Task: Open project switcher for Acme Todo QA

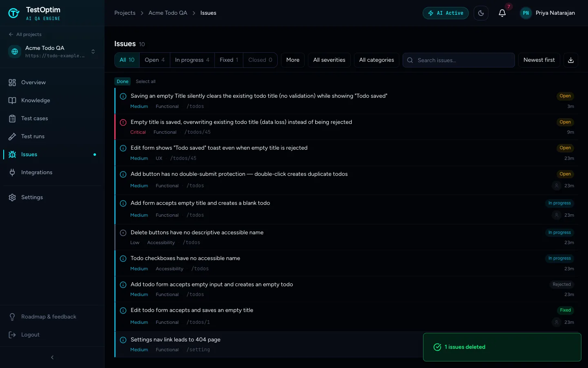Action: (x=93, y=52)
